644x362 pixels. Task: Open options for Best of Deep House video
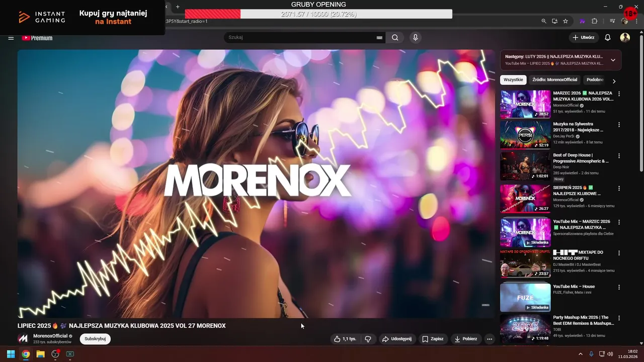click(619, 156)
